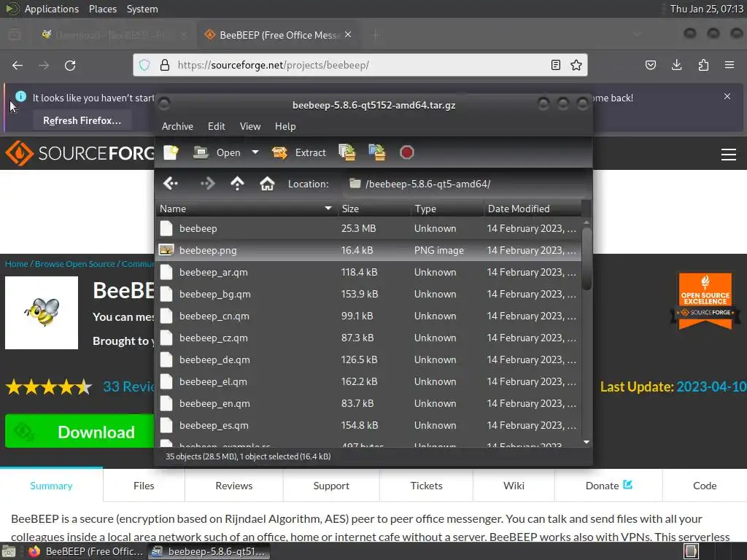Open Firefox extensions icon
This screenshot has height=560, width=747.
703,65
